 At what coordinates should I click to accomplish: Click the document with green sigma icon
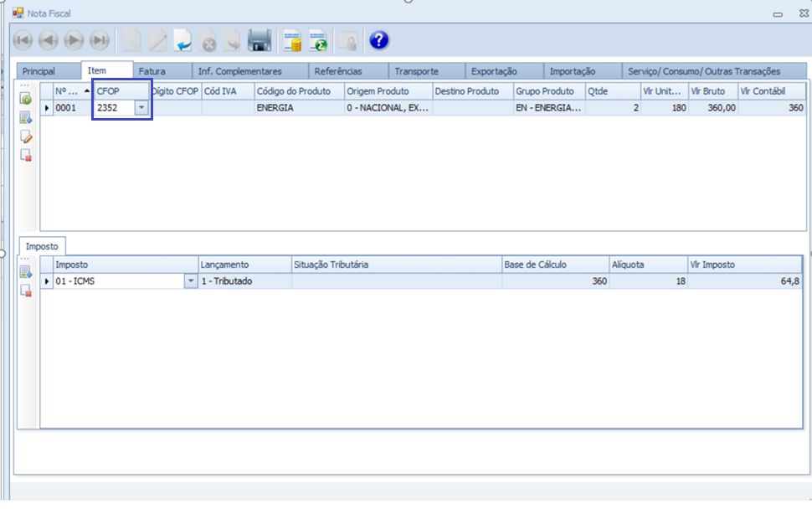(318, 40)
